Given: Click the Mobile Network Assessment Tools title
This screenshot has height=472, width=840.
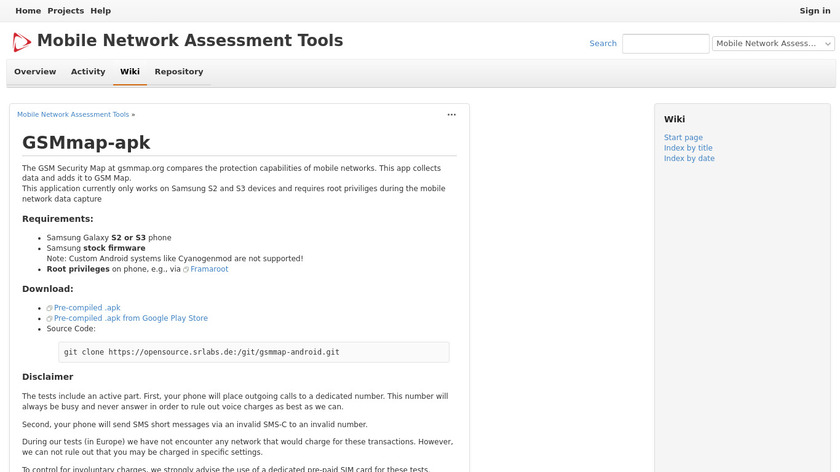Looking at the screenshot, I should pos(190,41).
